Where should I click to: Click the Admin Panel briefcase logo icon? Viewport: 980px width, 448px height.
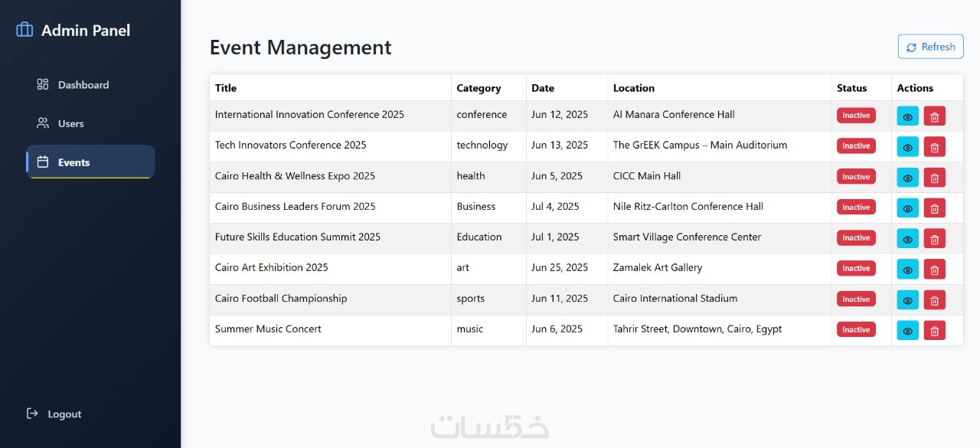coord(24,30)
